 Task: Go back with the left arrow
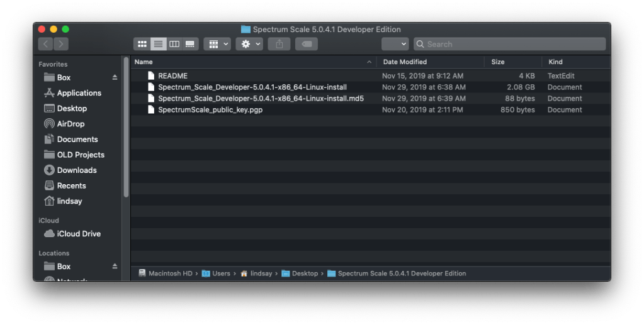point(45,44)
